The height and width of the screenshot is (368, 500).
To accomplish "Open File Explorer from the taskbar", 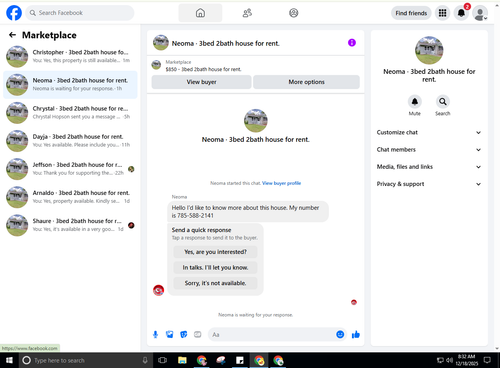I will tap(182, 360).
